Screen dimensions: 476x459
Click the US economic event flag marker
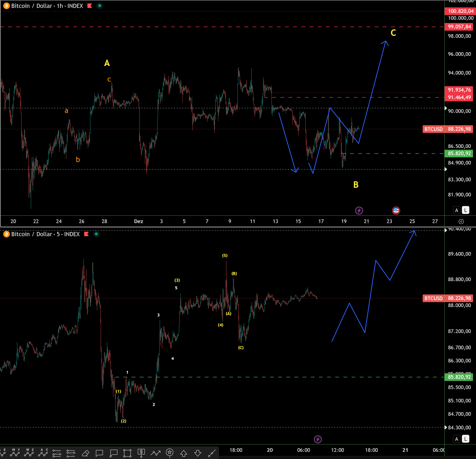coord(396,210)
